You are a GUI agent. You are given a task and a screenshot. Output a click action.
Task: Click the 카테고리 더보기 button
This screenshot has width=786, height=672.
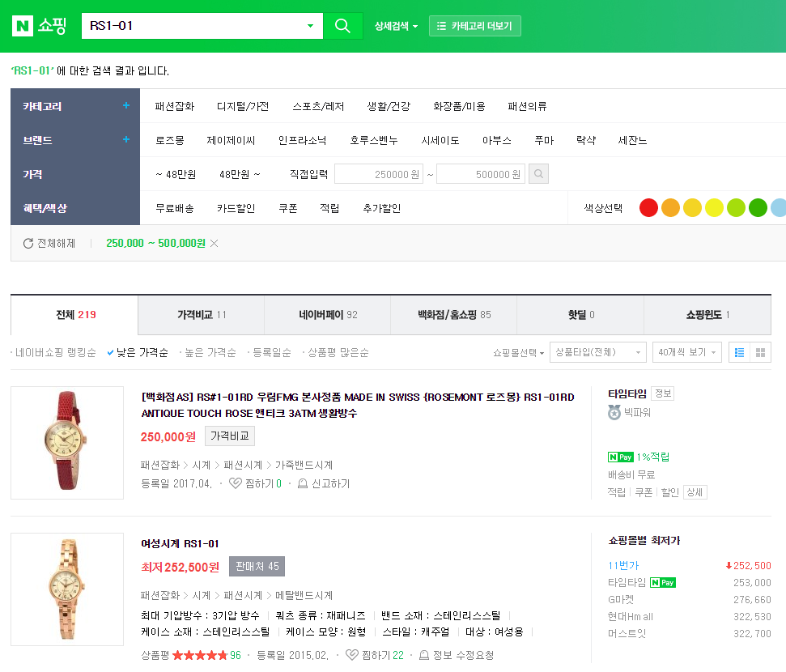[x=474, y=26]
